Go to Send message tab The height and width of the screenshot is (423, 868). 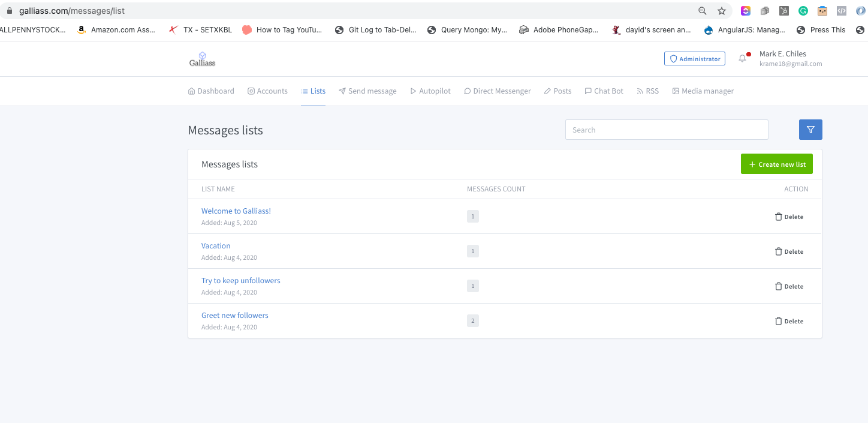(x=367, y=91)
